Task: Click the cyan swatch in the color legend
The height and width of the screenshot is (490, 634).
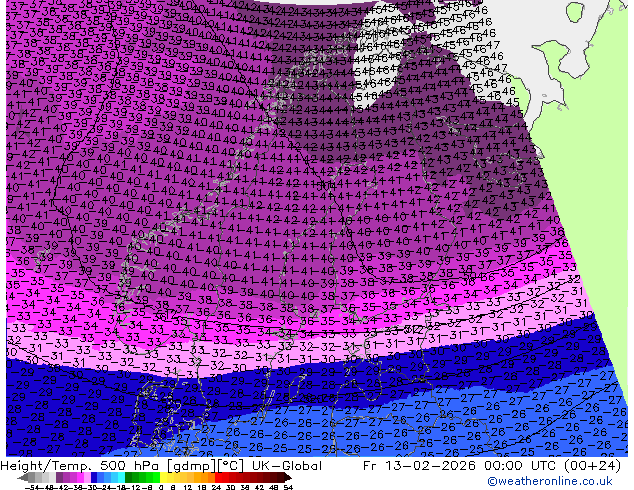Action: [x=122, y=477]
